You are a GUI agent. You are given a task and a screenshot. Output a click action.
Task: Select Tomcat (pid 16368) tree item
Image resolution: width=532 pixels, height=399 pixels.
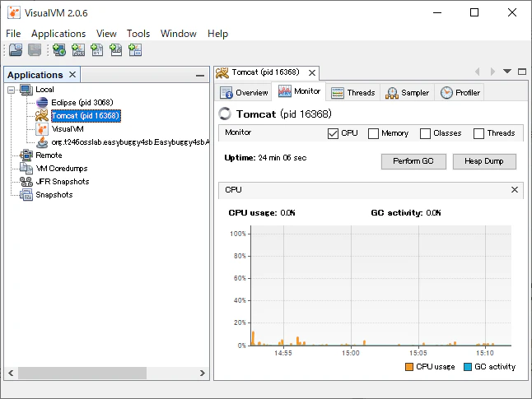click(x=86, y=116)
